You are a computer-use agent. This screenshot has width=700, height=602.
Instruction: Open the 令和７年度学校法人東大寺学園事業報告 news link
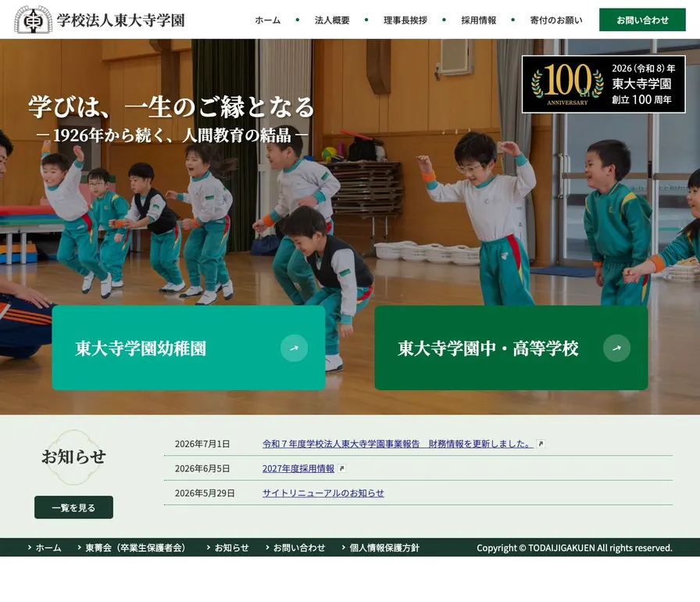tap(398, 444)
